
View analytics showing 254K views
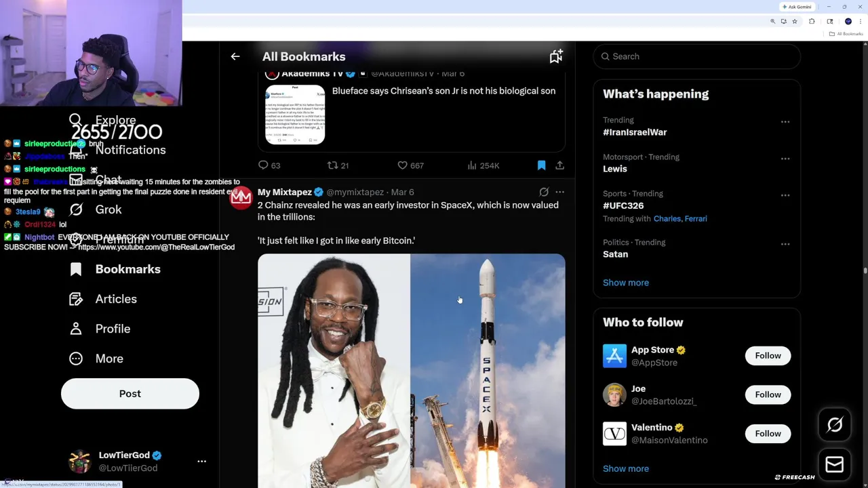[484, 165]
